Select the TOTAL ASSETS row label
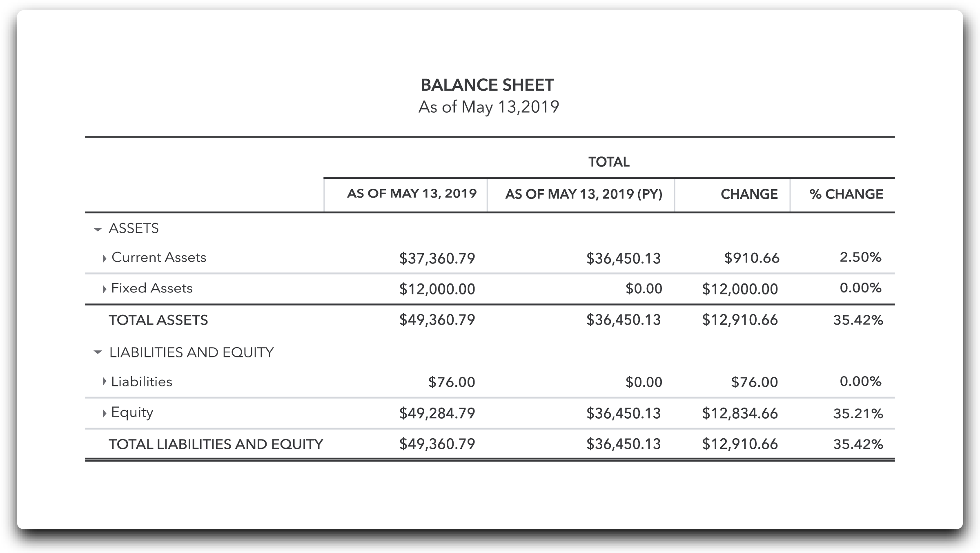The image size is (980, 553). [x=158, y=320]
